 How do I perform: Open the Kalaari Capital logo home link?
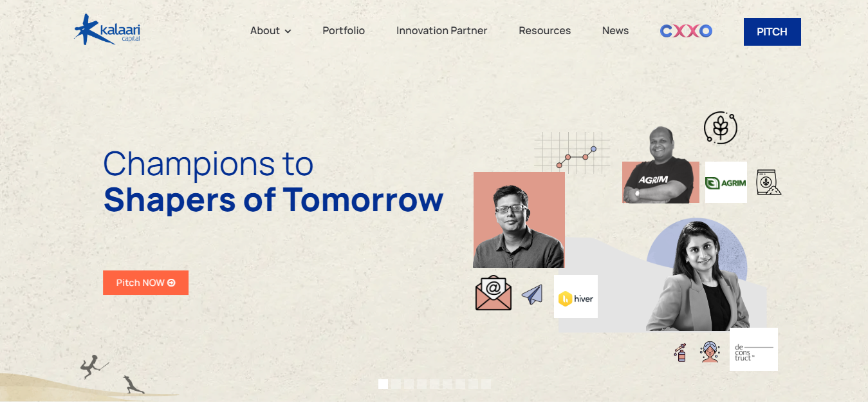click(x=107, y=30)
